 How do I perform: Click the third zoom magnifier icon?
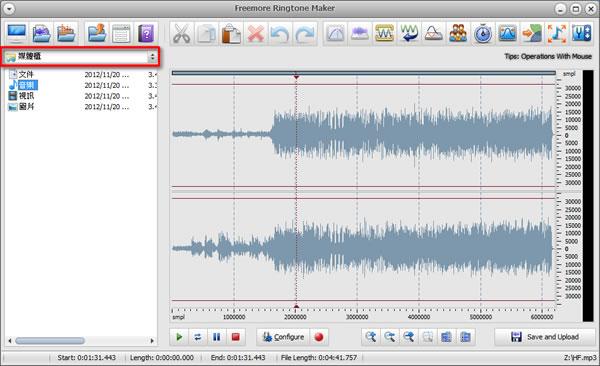(x=408, y=337)
